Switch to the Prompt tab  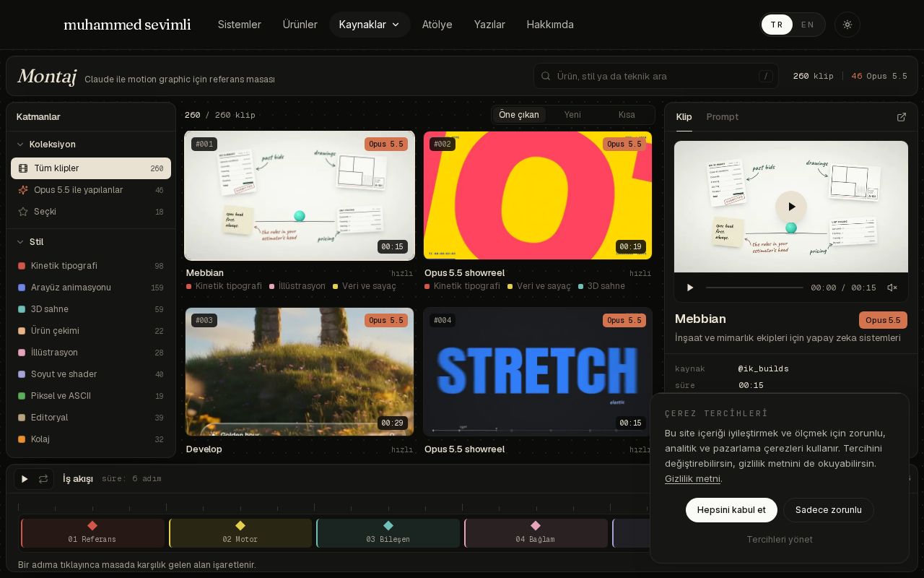coord(723,117)
